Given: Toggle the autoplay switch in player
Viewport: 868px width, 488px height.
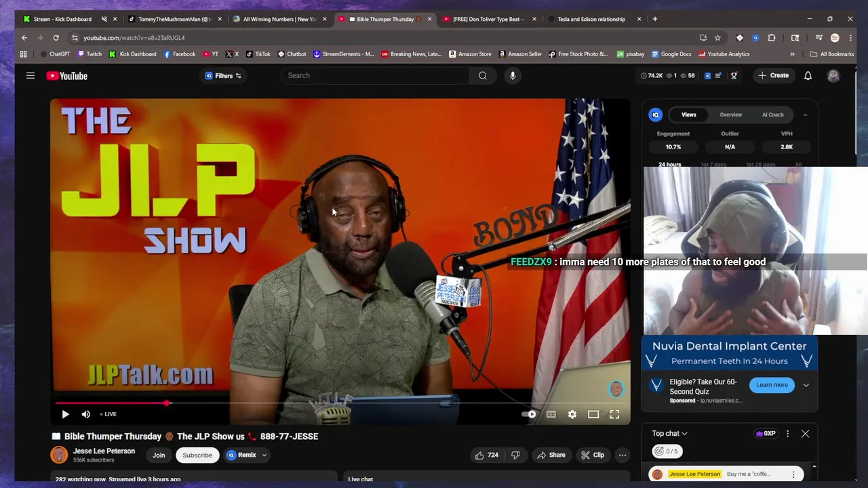Looking at the screenshot, I should pyautogui.click(x=529, y=414).
